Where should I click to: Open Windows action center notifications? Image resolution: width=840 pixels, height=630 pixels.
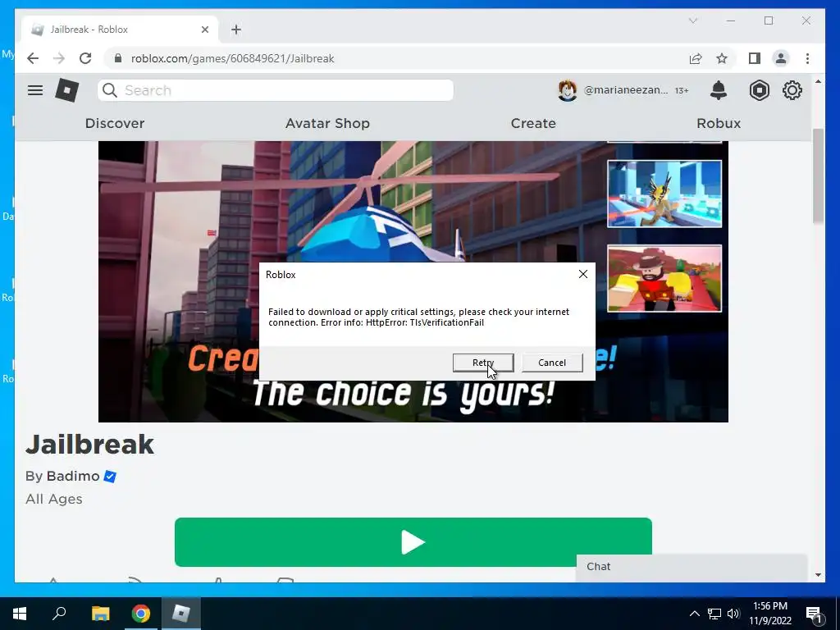(815, 614)
